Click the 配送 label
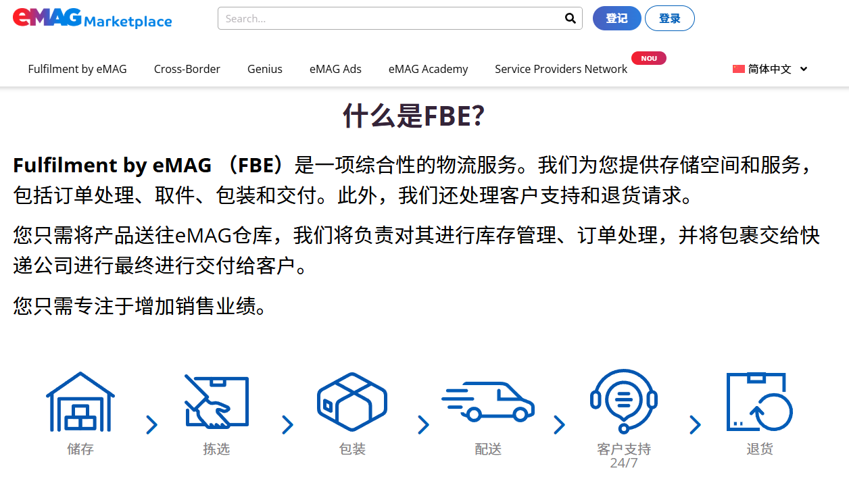849x504 pixels. tap(488, 449)
